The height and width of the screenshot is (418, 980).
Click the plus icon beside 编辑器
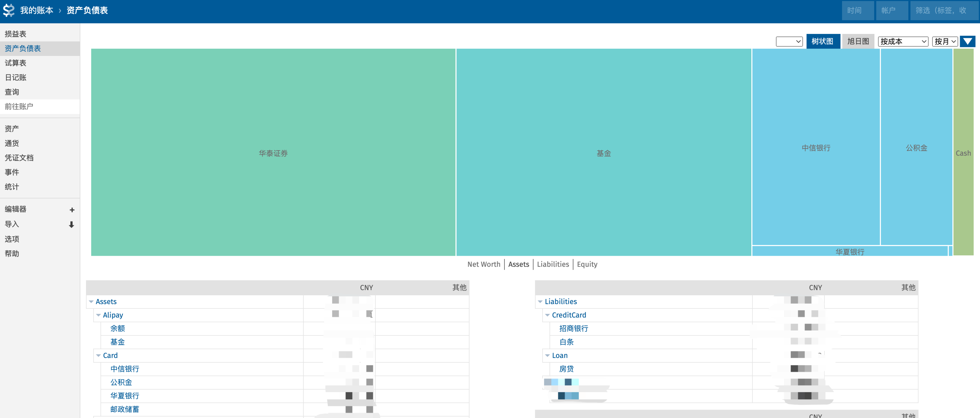tap(72, 210)
